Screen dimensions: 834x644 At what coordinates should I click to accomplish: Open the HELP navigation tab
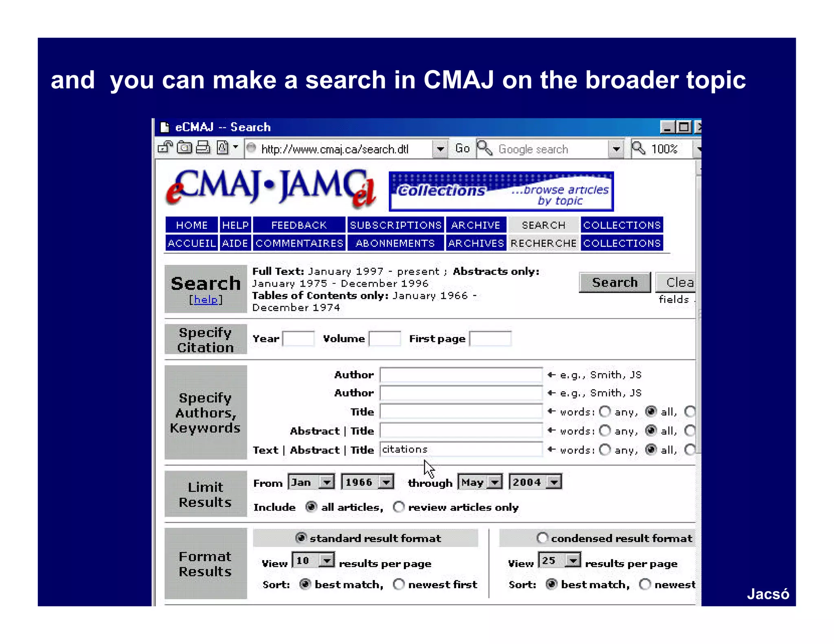click(235, 225)
